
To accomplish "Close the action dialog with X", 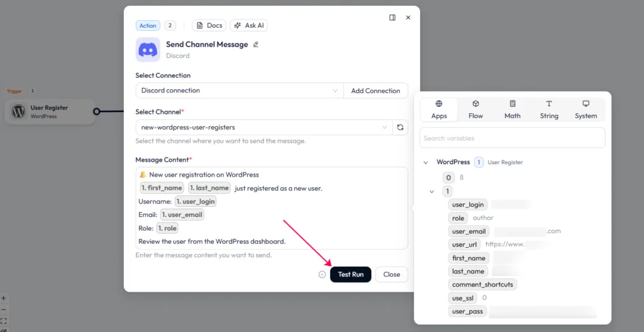I will 408,17.
